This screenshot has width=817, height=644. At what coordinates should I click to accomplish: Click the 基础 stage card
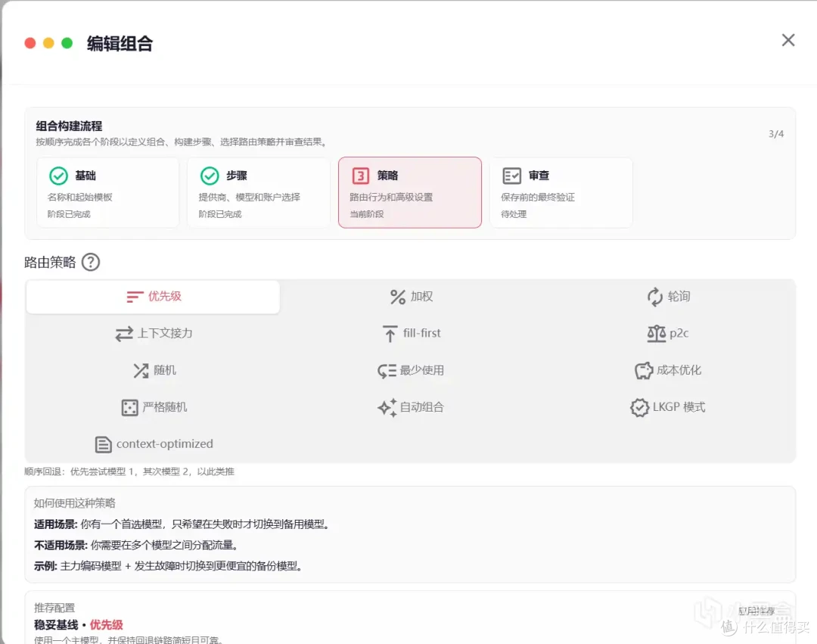pyautogui.click(x=108, y=193)
